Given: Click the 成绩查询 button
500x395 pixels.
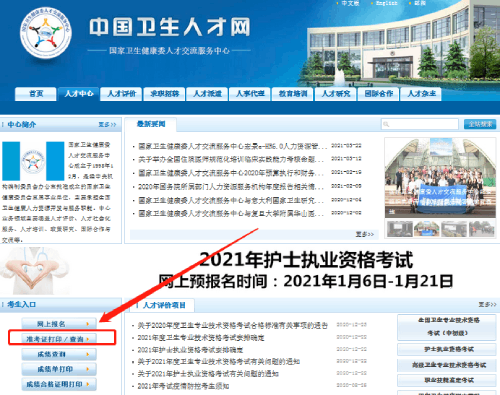Looking at the screenshot, I should (59, 354).
